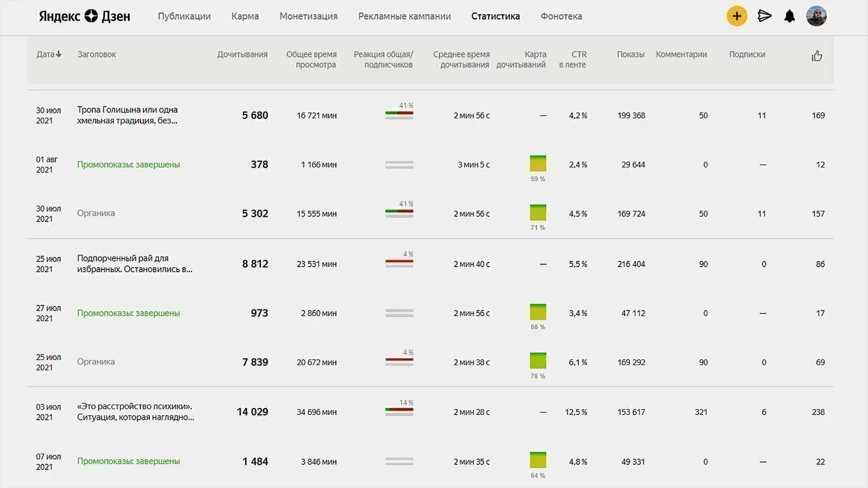Click the Дочитывания column header
The image size is (868, 488).
coord(242,55)
